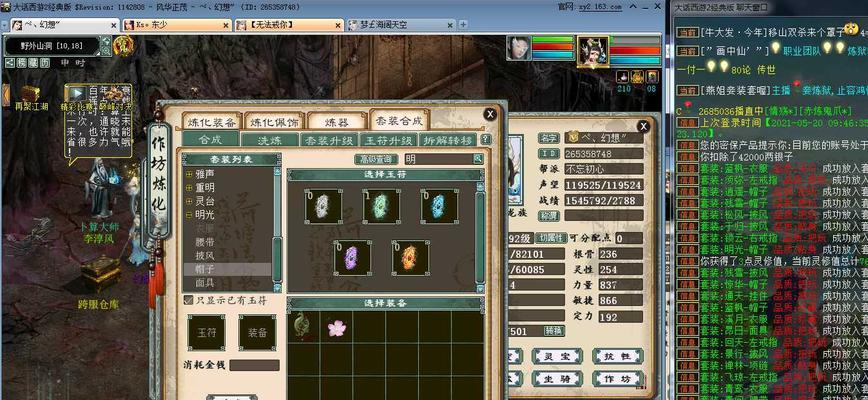Click the 峰峰对决 event icon

click(116, 94)
